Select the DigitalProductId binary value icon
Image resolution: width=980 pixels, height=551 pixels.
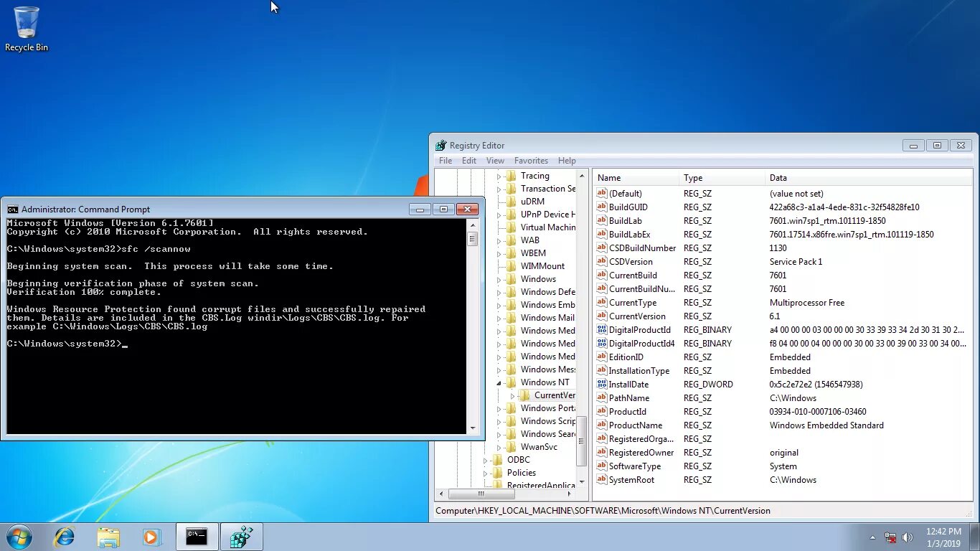point(602,330)
